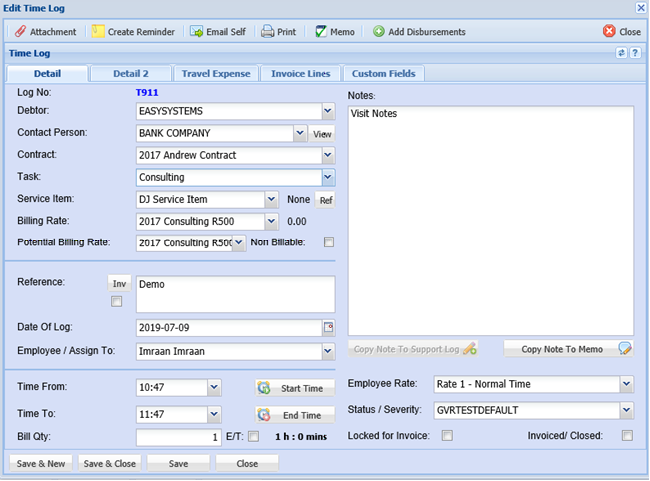
Task: Open the Employee Rate dropdown
Action: coord(625,384)
